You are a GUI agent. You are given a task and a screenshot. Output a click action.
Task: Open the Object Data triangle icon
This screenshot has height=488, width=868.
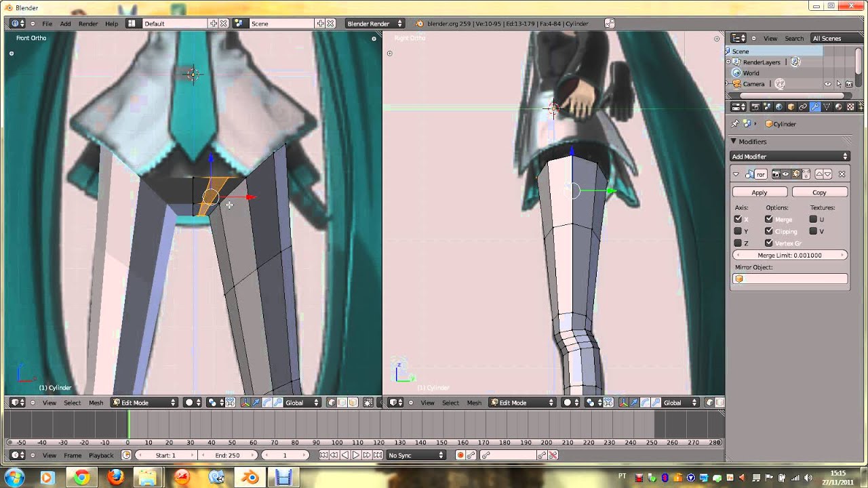point(827,107)
